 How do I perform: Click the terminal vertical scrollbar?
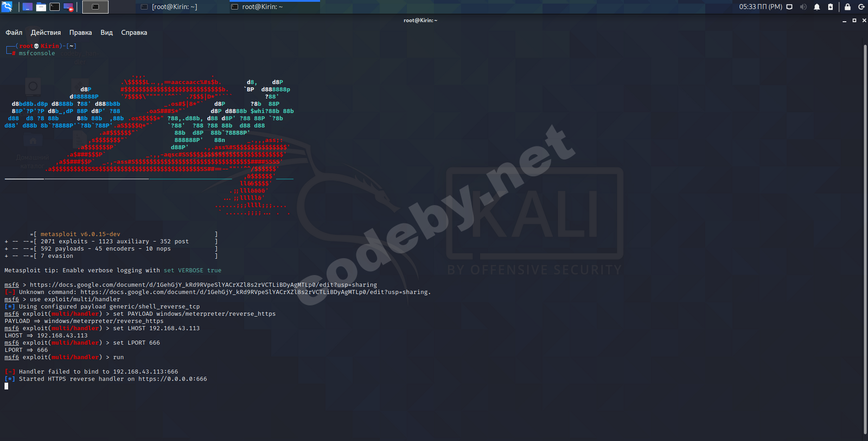865,239
